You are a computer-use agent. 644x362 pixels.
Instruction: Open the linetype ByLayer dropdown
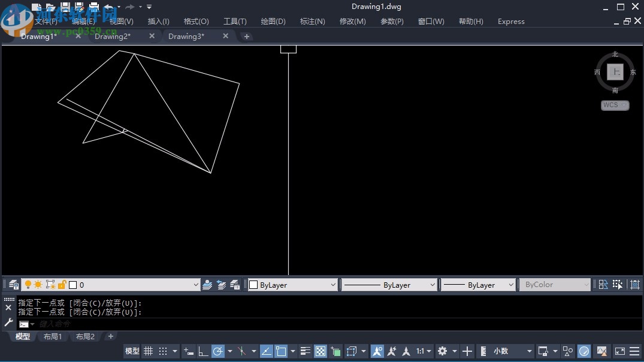click(x=433, y=284)
